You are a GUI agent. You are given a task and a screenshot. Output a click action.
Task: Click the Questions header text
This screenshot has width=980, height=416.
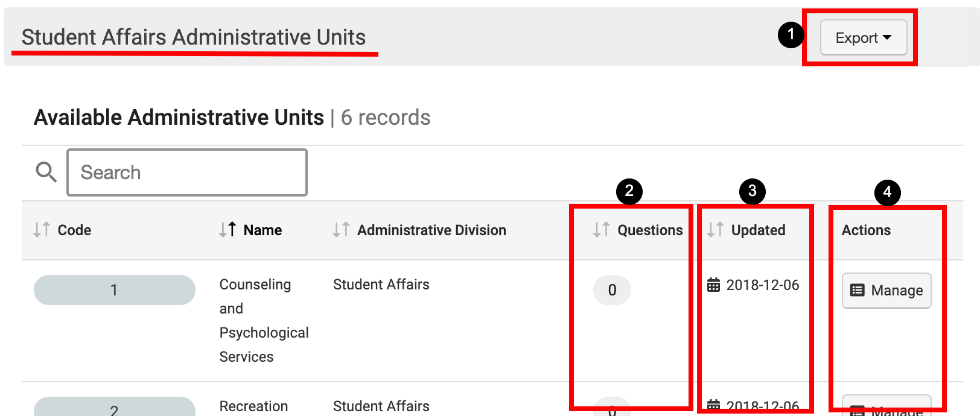[650, 230]
